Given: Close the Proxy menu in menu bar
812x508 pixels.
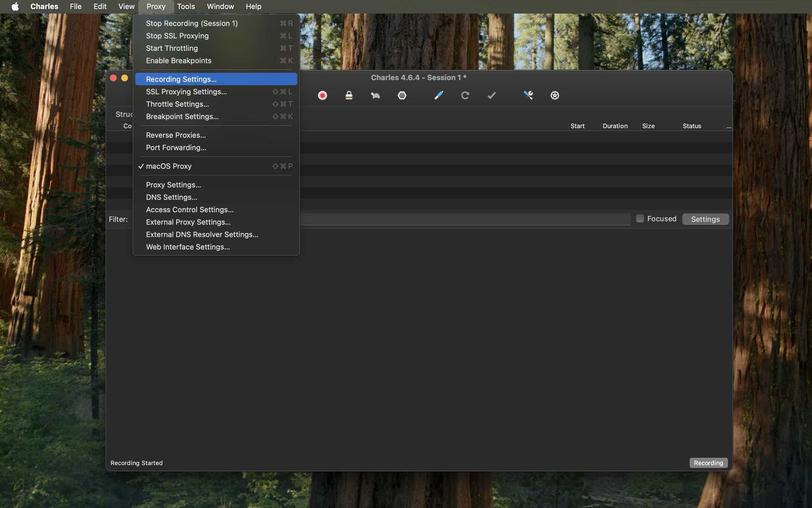Looking at the screenshot, I should pyautogui.click(x=156, y=6).
